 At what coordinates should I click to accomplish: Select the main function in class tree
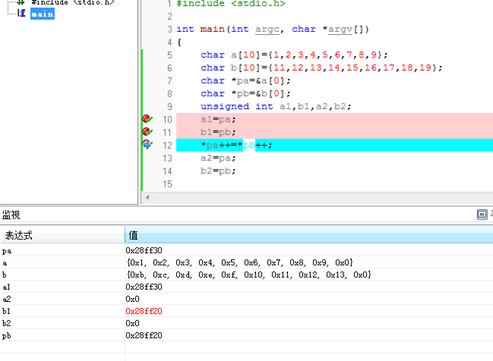click(42, 14)
